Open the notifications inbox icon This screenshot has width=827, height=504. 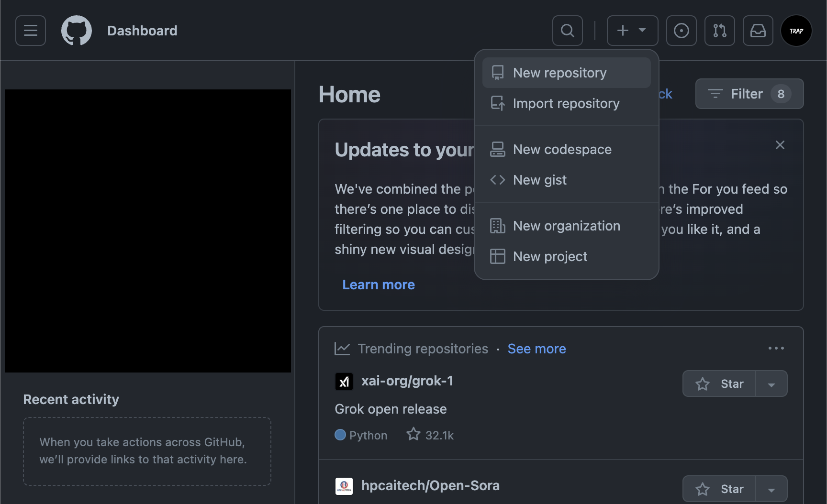[758, 31]
